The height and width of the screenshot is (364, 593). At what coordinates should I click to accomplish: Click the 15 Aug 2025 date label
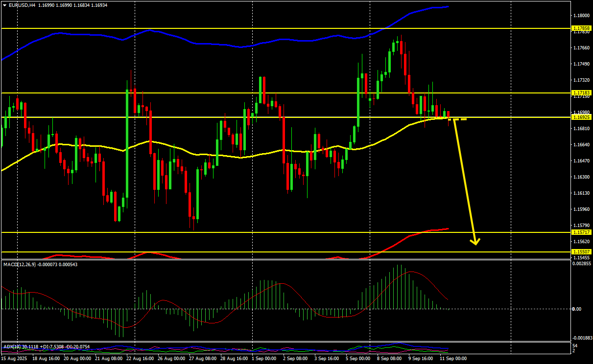click(15, 359)
